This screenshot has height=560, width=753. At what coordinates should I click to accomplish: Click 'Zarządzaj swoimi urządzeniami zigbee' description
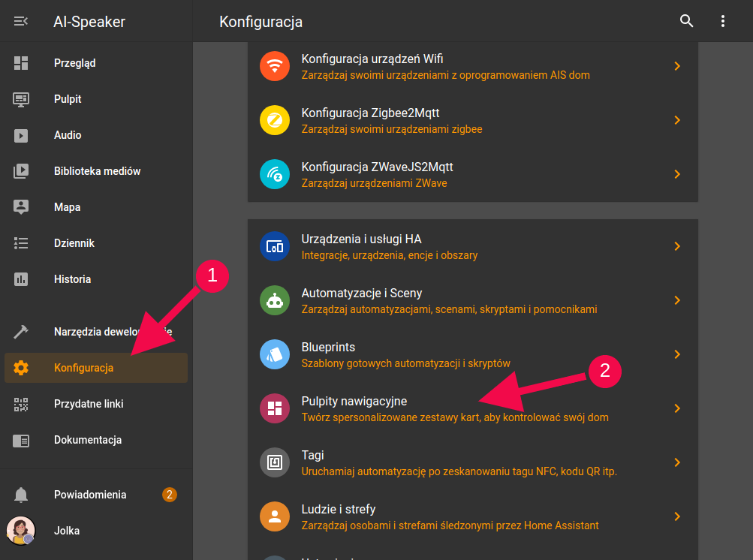[x=392, y=129]
